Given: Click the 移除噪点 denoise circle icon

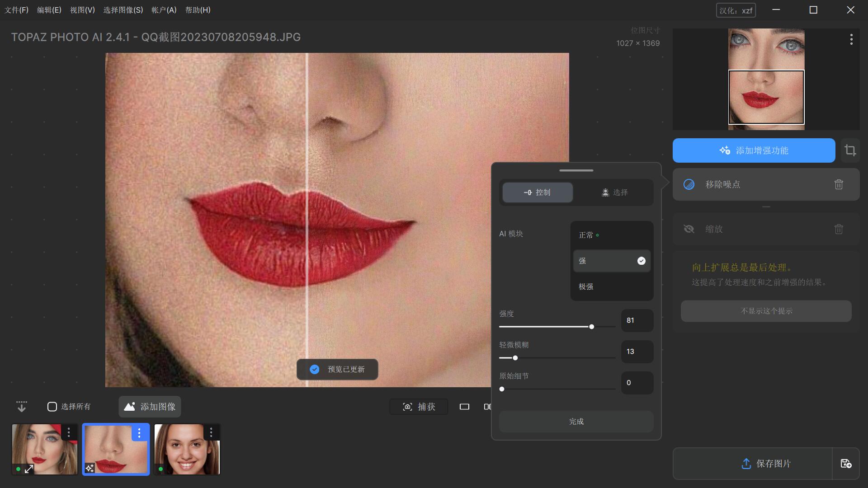Looking at the screenshot, I should 689,184.
